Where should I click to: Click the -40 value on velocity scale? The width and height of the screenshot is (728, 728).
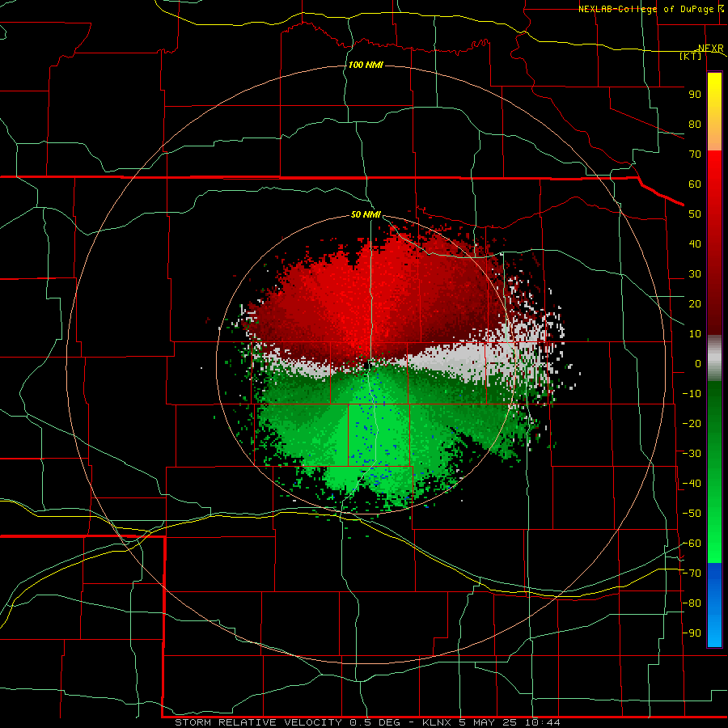coord(692,484)
